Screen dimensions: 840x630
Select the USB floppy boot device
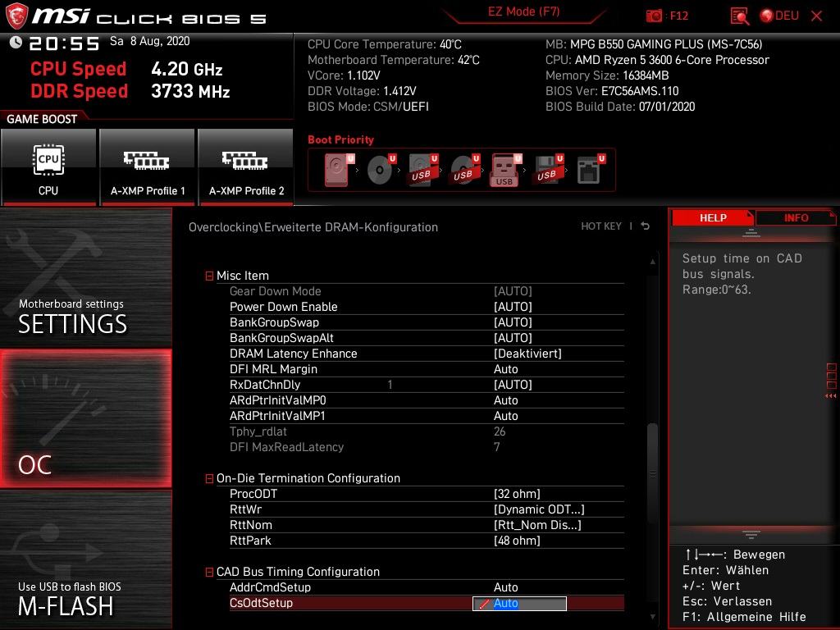pyautogui.click(x=548, y=170)
